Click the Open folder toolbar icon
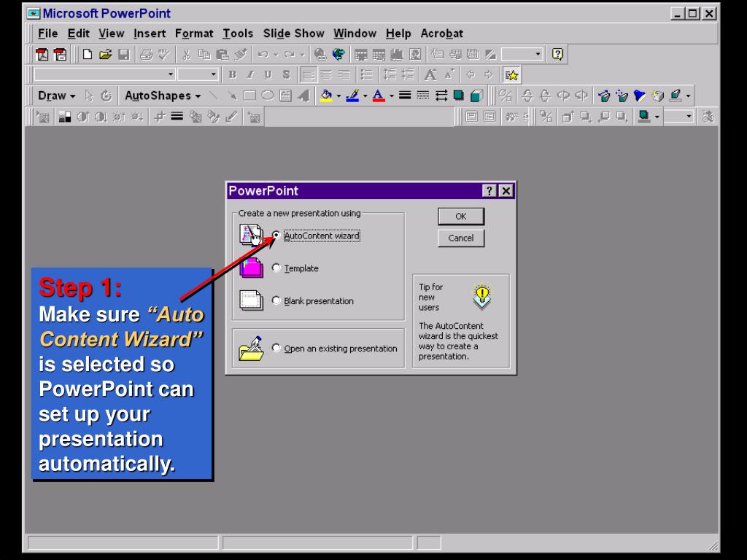Viewport: 747px width, 560px height. (105, 54)
